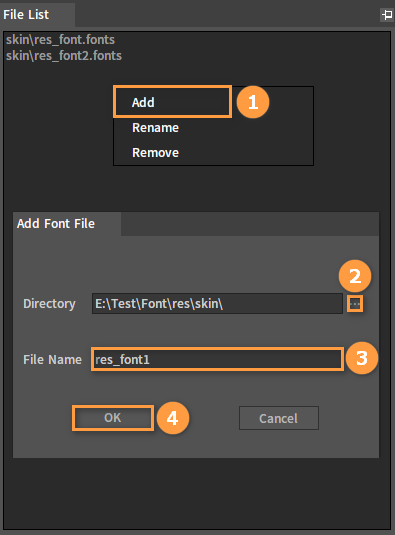395x535 pixels.
Task: Click the orange step 3 badge
Action: (x=362, y=358)
